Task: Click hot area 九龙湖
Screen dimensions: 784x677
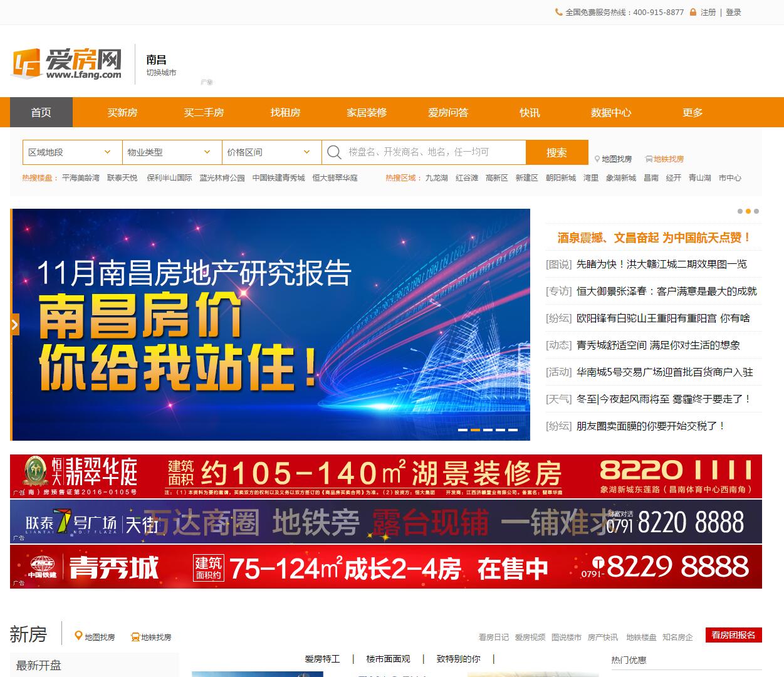Action: click(437, 178)
